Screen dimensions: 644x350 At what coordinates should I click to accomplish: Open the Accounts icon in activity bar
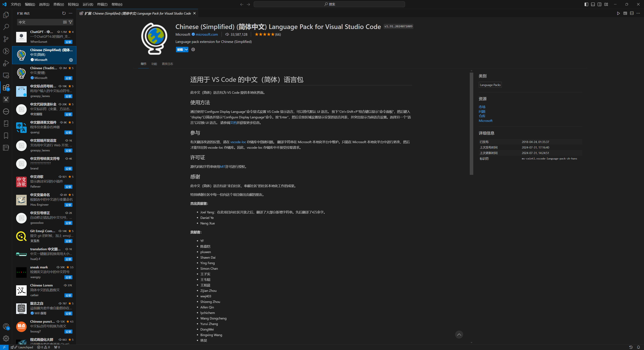pos(6,327)
